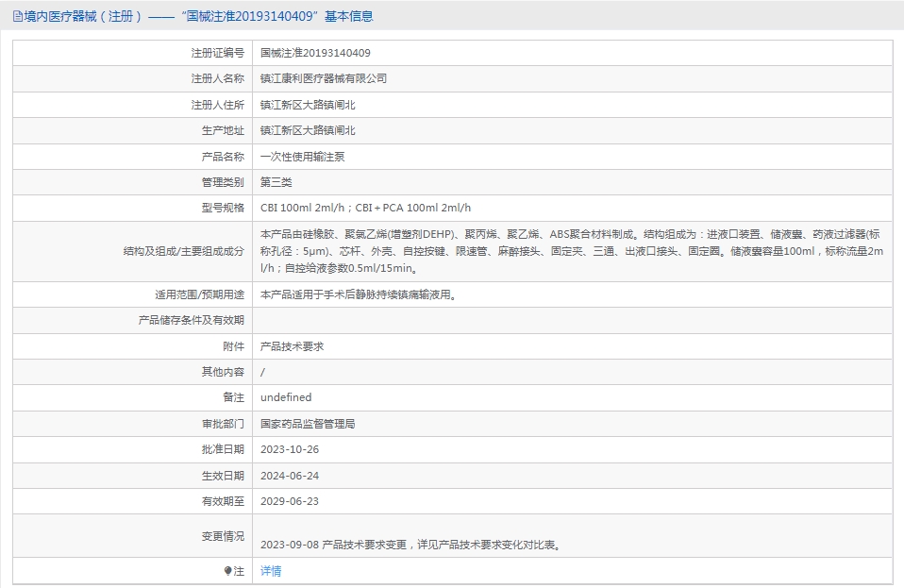
Task: Click the 注册证编号 label
Action: (218, 53)
